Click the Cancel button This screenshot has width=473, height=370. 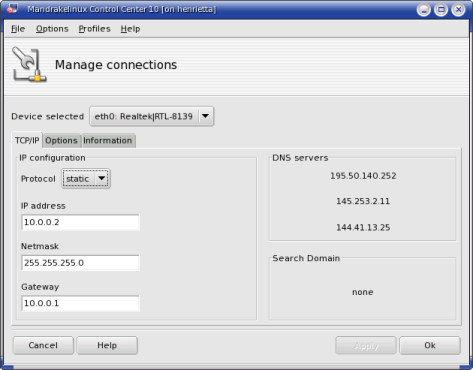(x=43, y=345)
